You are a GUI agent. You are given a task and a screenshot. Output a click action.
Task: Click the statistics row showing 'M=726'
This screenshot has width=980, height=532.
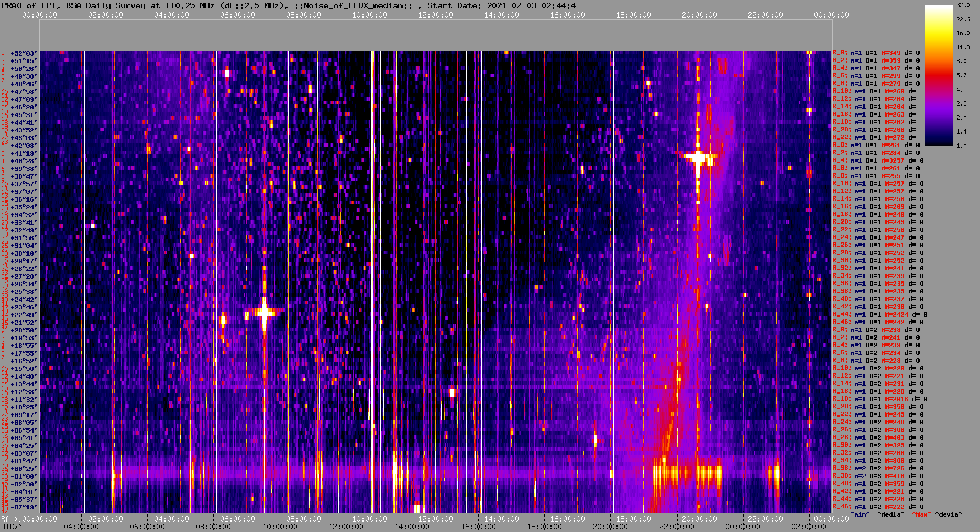[878, 469]
